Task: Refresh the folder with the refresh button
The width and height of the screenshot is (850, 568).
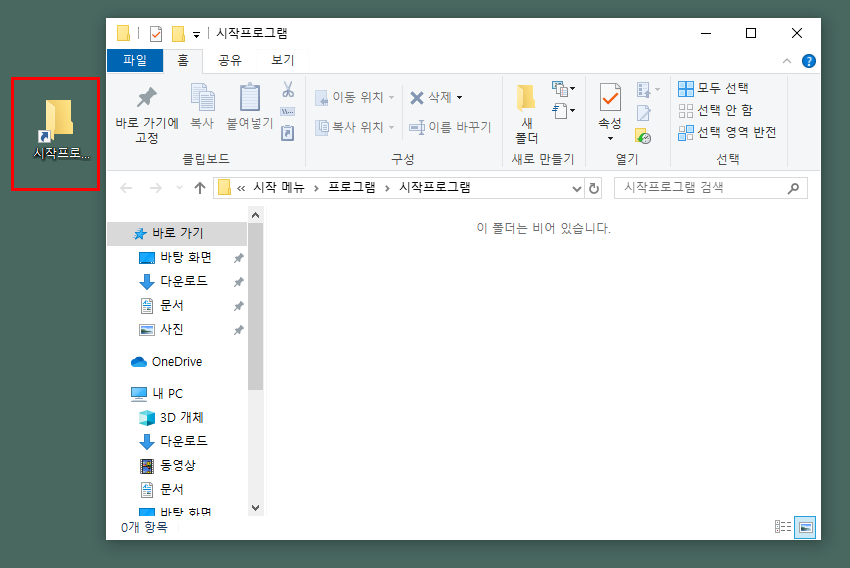Action: point(594,189)
